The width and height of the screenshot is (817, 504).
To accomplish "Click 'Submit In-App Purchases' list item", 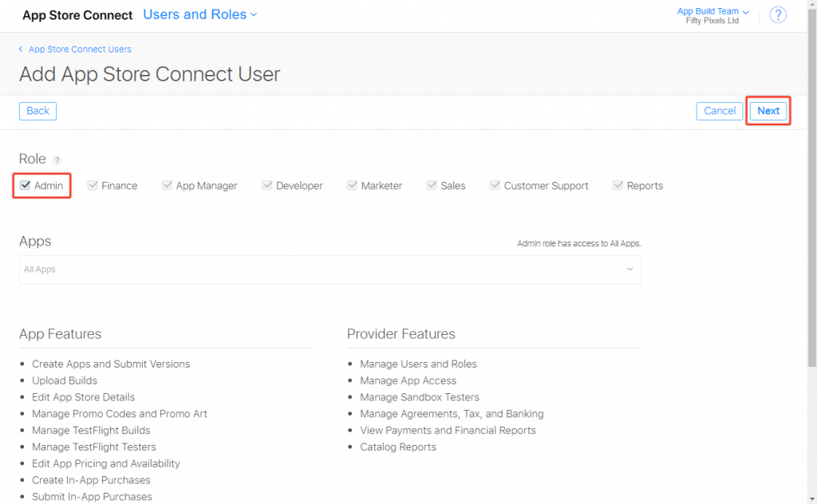I will coord(93,497).
